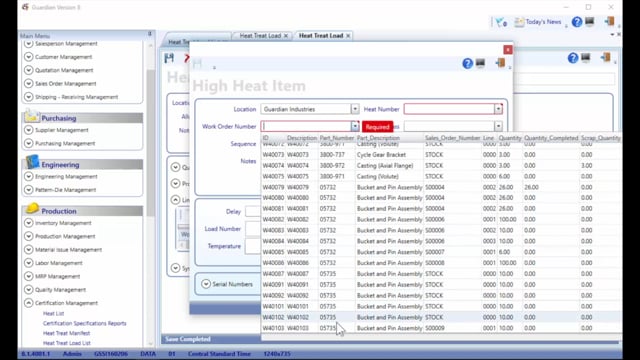This screenshot has height=360, width=640.
Task: Select work order W40086 row
Action: 441,263
